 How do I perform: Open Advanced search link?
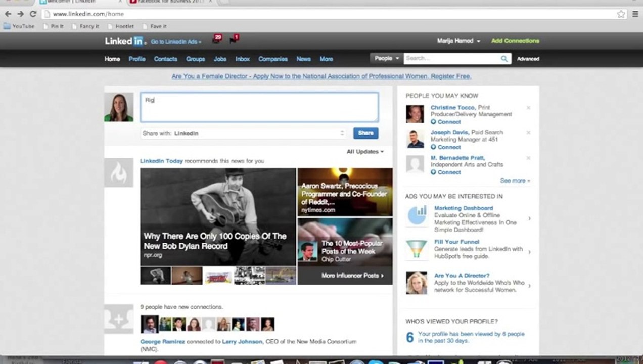528,59
